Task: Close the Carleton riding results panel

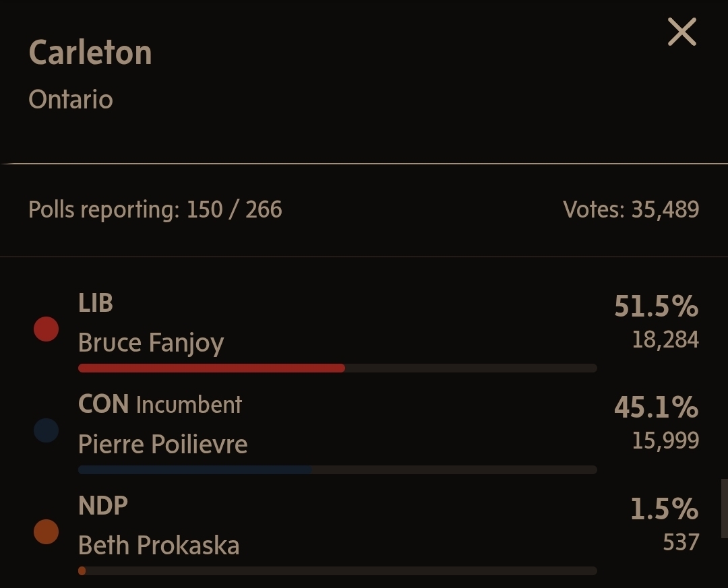Action: [x=681, y=32]
